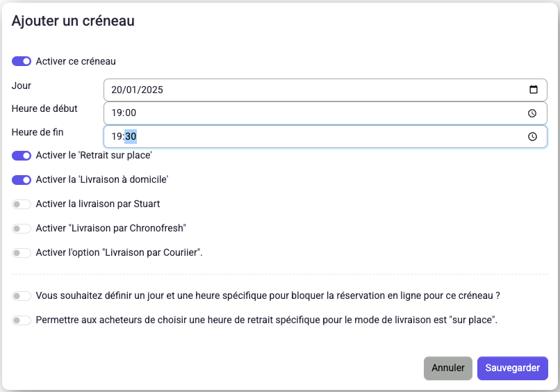Click the 'Activer la livraison par Stuart' label
560x392 pixels.
pyautogui.click(x=98, y=204)
